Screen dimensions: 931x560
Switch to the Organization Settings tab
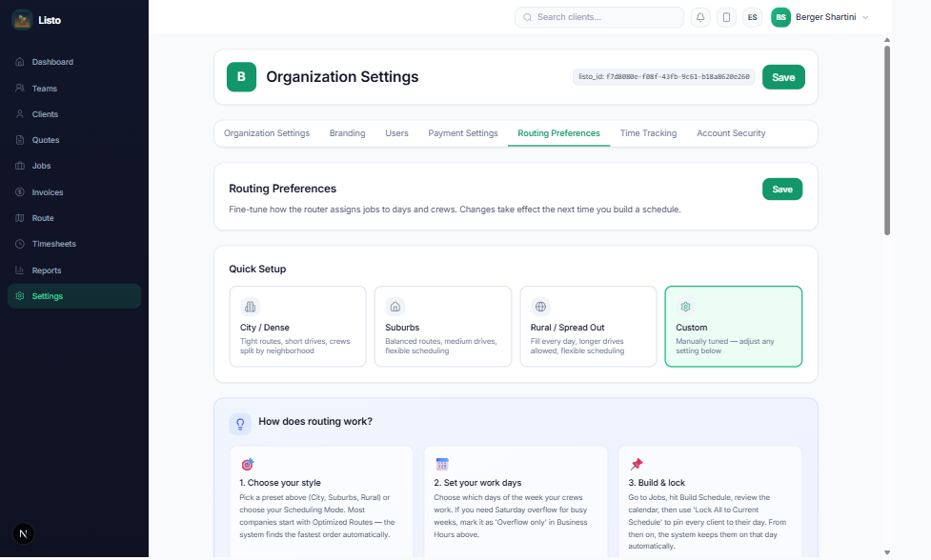tap(267, 133)
